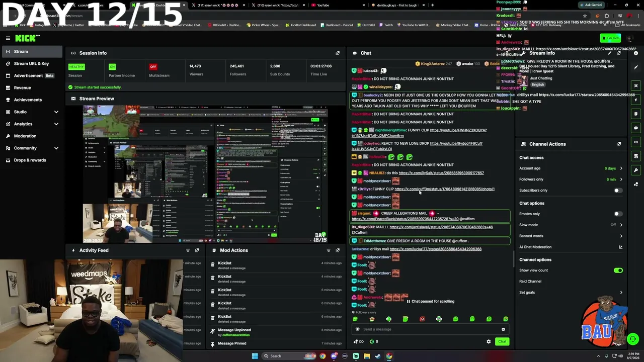644x362 pixels.
Task: Click the Stream Preview video thumbnail
Action: pos(205,174)
